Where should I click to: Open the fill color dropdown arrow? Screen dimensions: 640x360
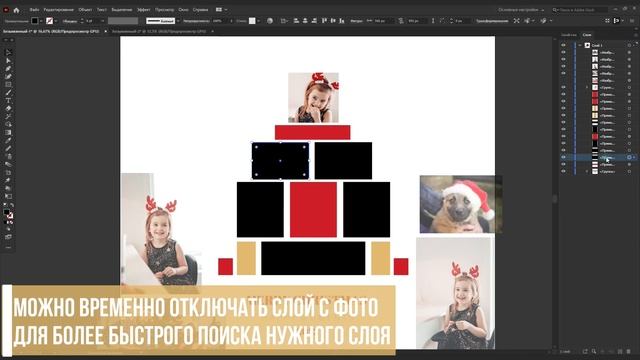tap(41, 21)
